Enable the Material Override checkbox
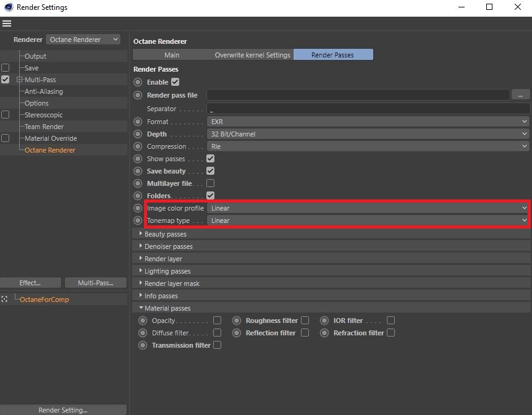Screen dimensions: 532x415 5,138
